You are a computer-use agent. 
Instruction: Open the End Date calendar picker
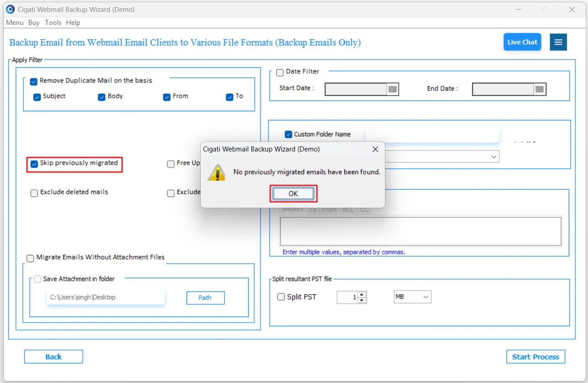tap(540, 89)
